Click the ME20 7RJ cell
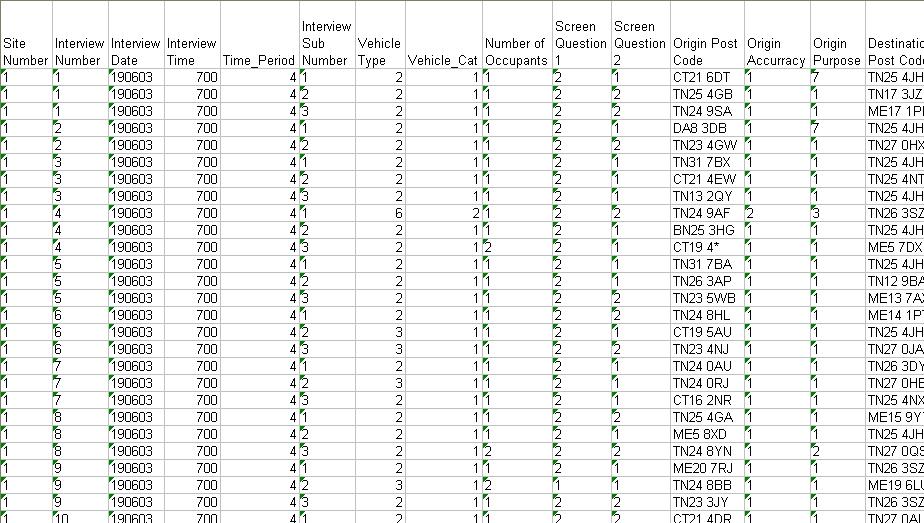The width and height of the screenshot is (924, 523). (x=708, y=469)
